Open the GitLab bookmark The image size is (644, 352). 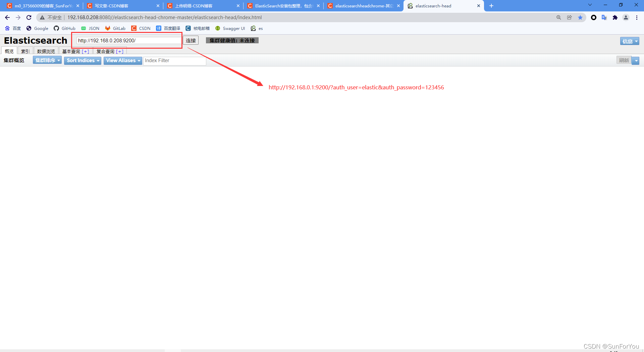coord(115,28)
